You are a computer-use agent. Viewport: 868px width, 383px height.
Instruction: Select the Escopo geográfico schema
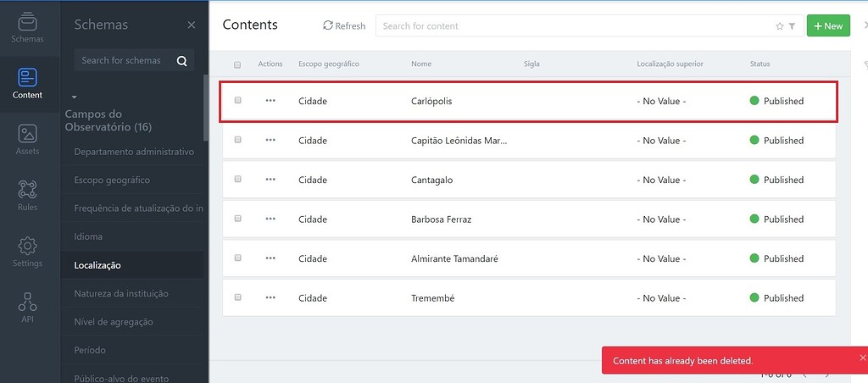(x=112, y=180)
